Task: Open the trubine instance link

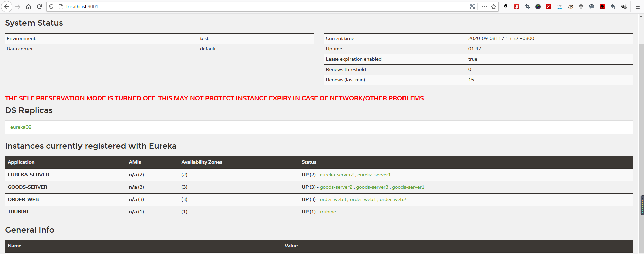Action: pos(328,212)
